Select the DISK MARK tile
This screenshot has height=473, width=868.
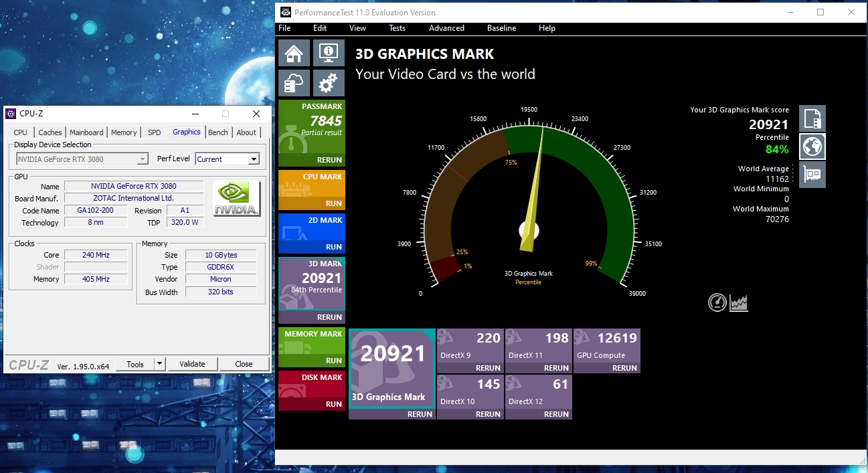(311, 385)
